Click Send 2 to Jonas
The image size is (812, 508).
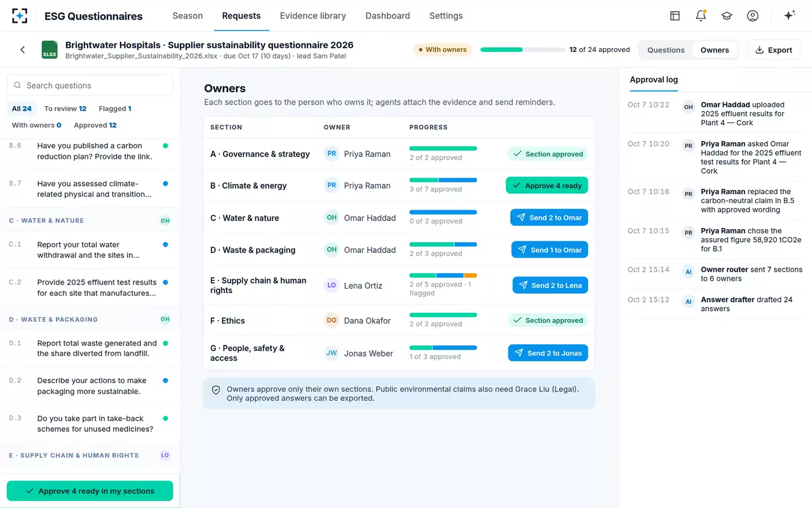(x=548, y=353)
